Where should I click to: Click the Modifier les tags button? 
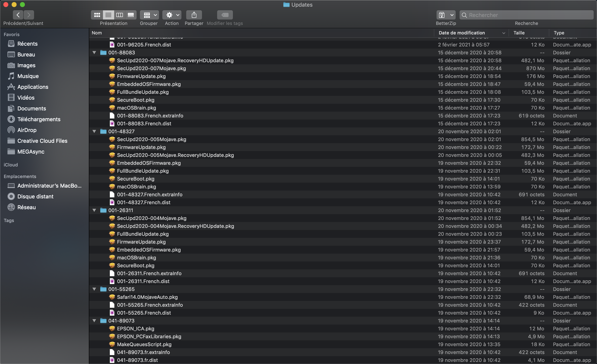click(x=225, y=15)
